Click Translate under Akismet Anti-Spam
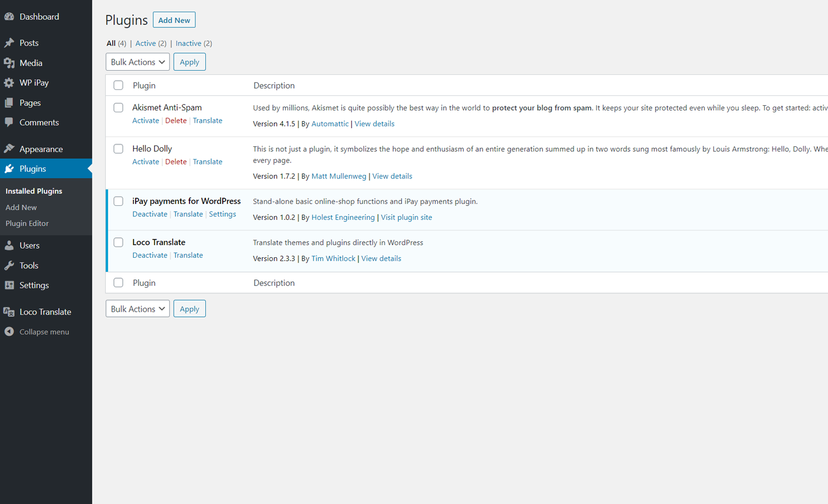 point(208,120)
